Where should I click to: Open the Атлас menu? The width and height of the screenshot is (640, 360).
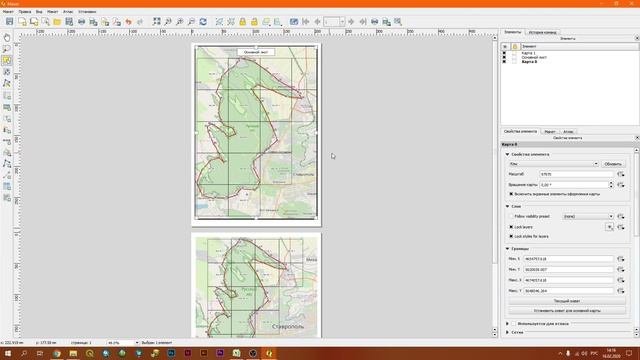click(68, 12)
